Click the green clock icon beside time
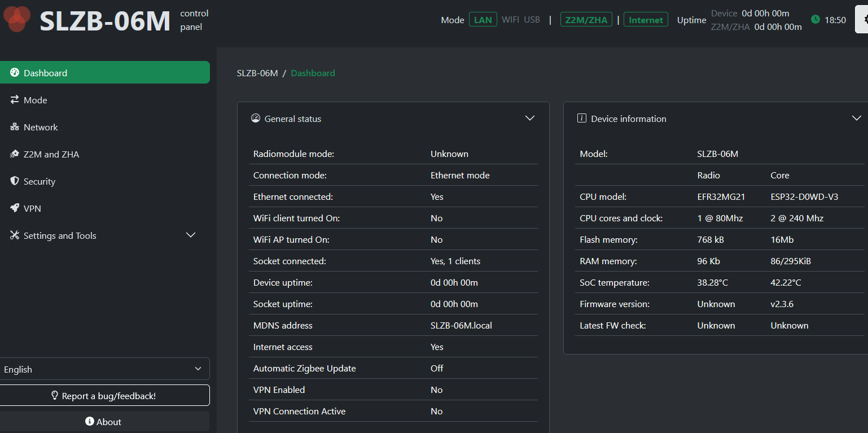The width and height of the screenshot is (868, 433). tap(815, 20)
